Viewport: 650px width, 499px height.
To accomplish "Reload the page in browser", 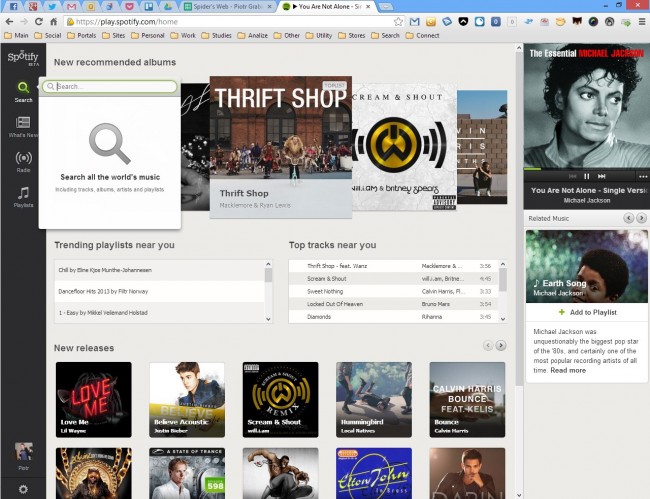I will click(x=39, y=22).
